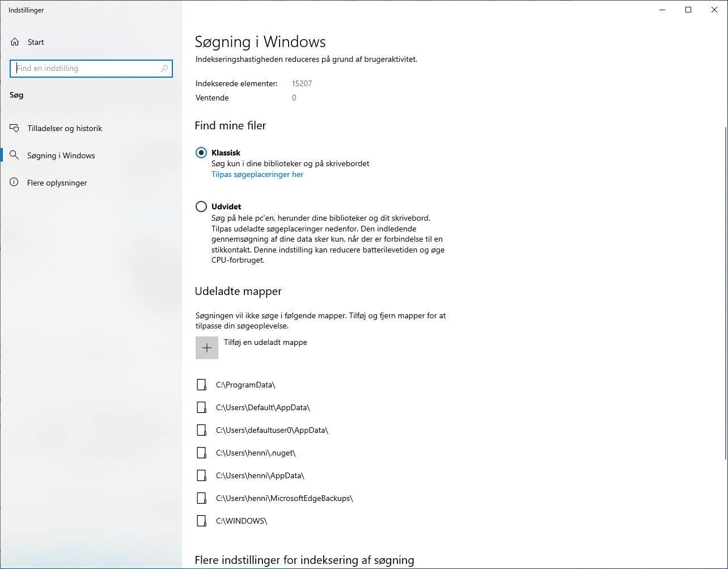Open the Søgning i Windows sidebar entry
This screenshot has width=728, height=569.
[61, 155]
